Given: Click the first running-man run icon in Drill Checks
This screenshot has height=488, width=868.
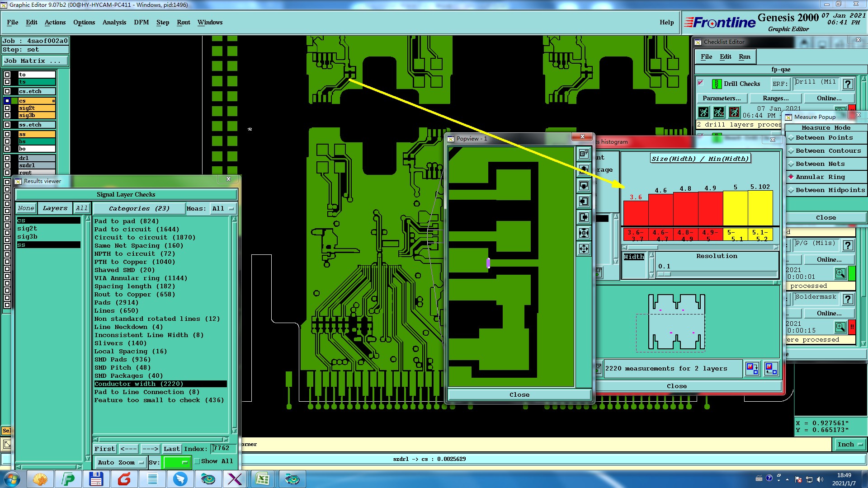Looking at the screenshot, I should pyautogui.click(x=703, y=112).
